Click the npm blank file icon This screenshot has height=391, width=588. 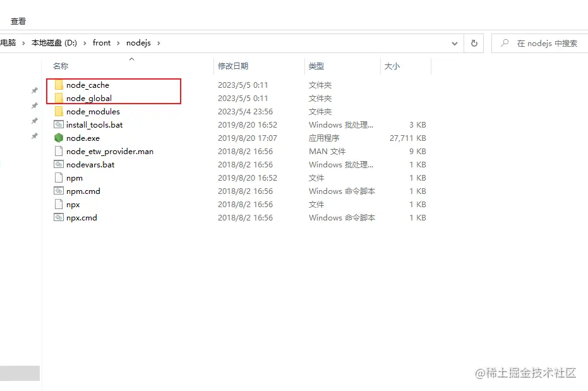point(59,177)
